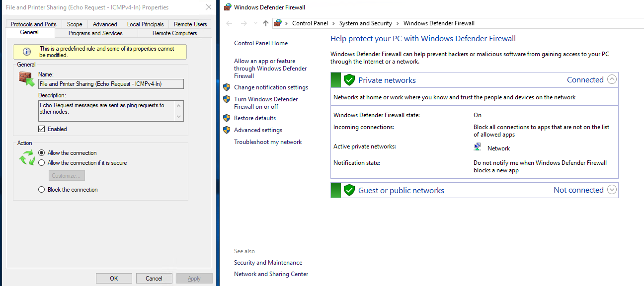Go back in Windows Defender Firewall window
Image resolution: width=644 pixels, height=286 pixels.
click(229, 23)
